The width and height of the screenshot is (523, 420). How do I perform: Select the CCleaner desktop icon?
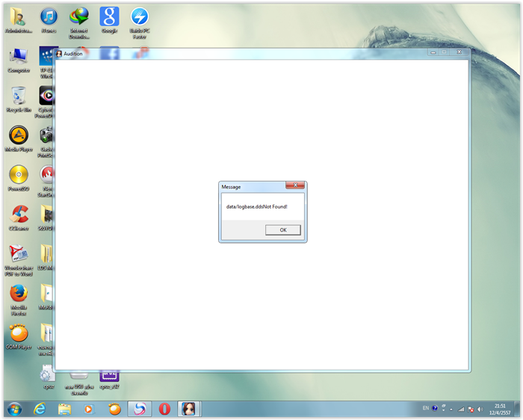tap(19, 218)
